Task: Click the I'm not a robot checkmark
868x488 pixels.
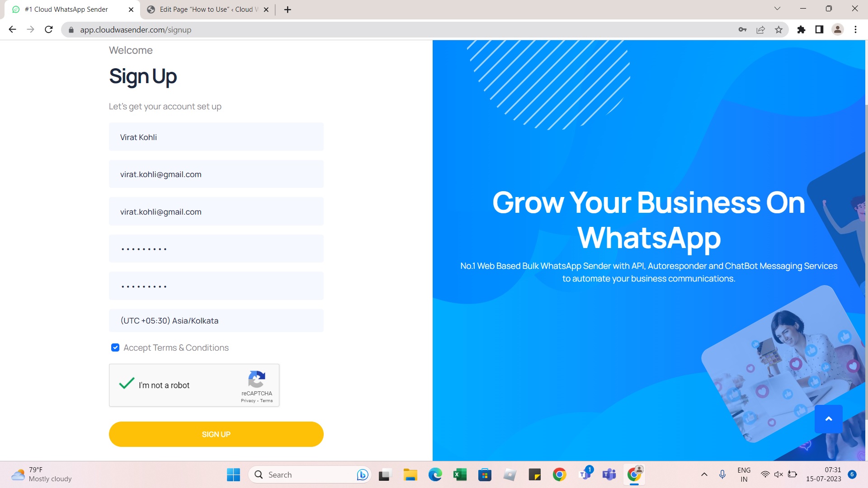Action: (127, 384)
